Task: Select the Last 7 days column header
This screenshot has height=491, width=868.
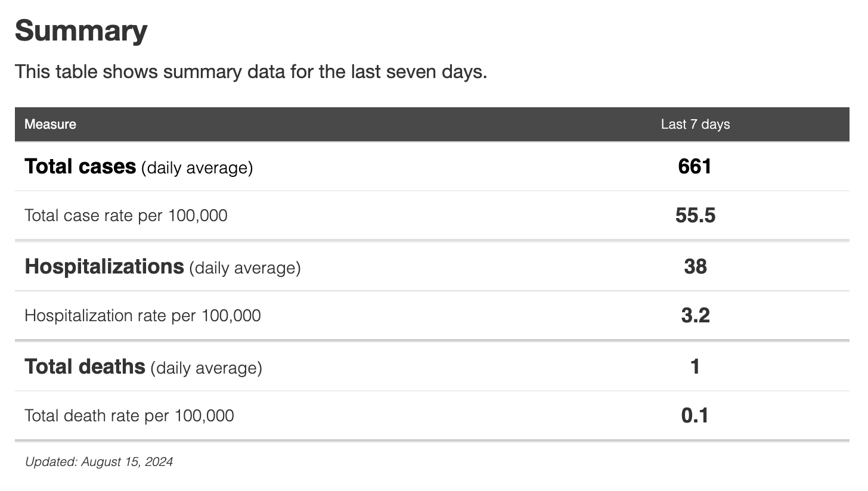Action: (x=695, y=125)
